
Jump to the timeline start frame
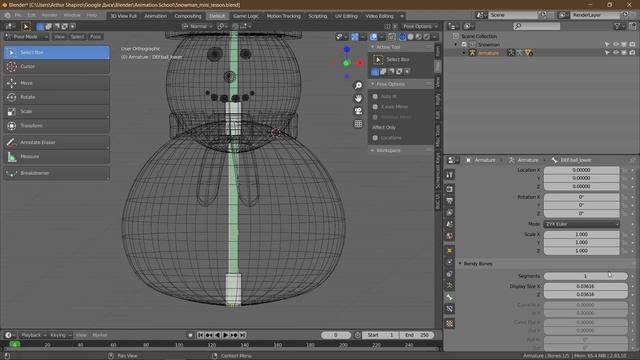click(200, 335)
